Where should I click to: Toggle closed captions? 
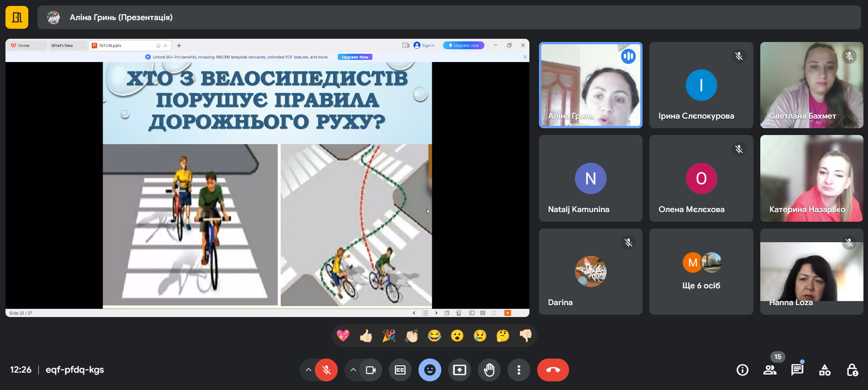pos(400,370)
